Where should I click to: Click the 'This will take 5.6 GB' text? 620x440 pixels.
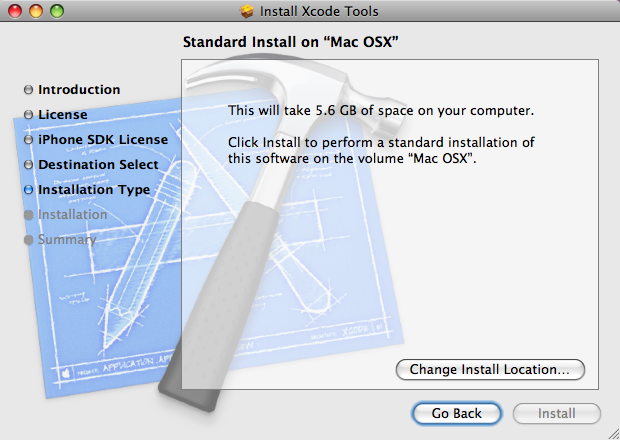(x=381, y=110)
